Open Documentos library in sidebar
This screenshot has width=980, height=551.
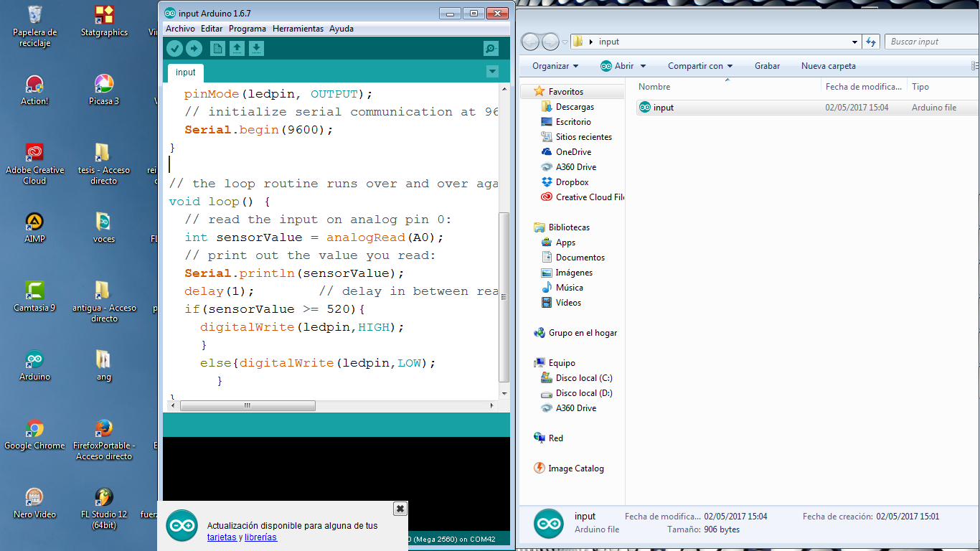[x=580, y=258]
